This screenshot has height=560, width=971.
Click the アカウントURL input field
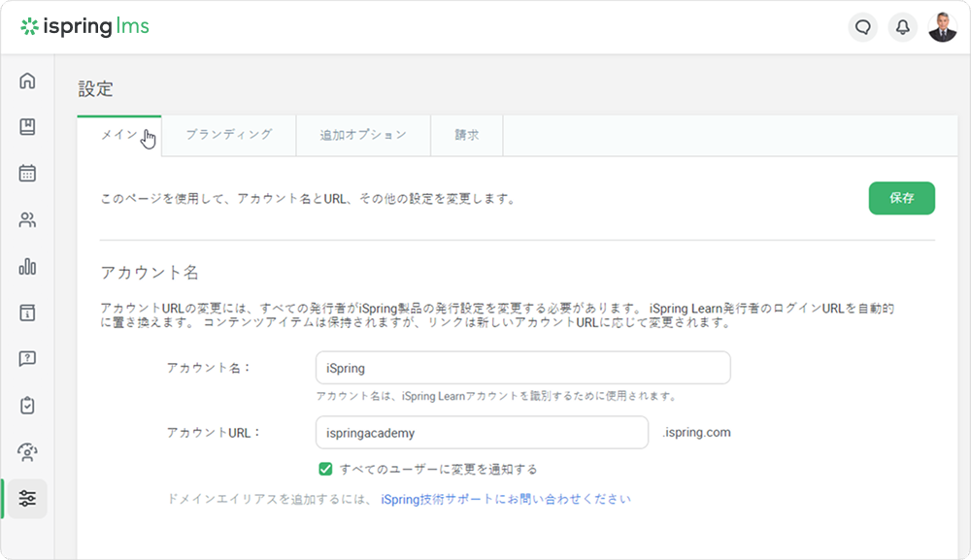[x=482, y=433]
